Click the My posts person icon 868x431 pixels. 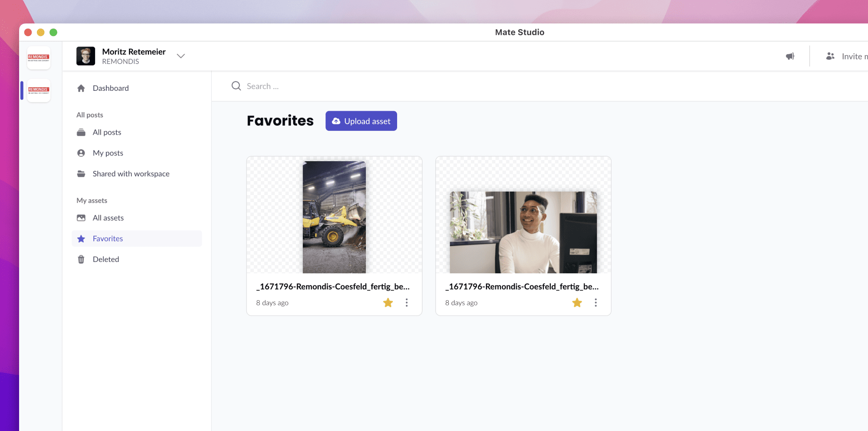[81, 153]
